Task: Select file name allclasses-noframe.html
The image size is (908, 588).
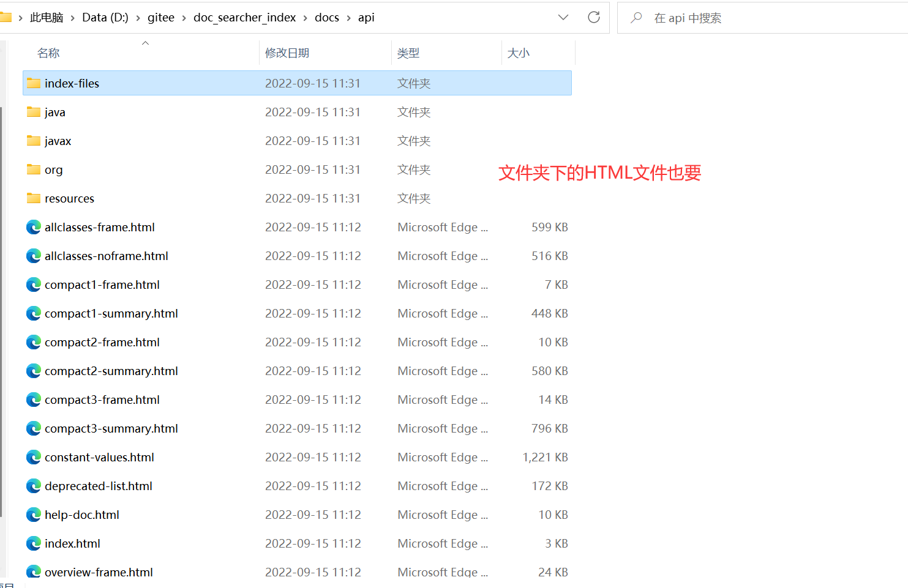Action: [x=107, y=256]
